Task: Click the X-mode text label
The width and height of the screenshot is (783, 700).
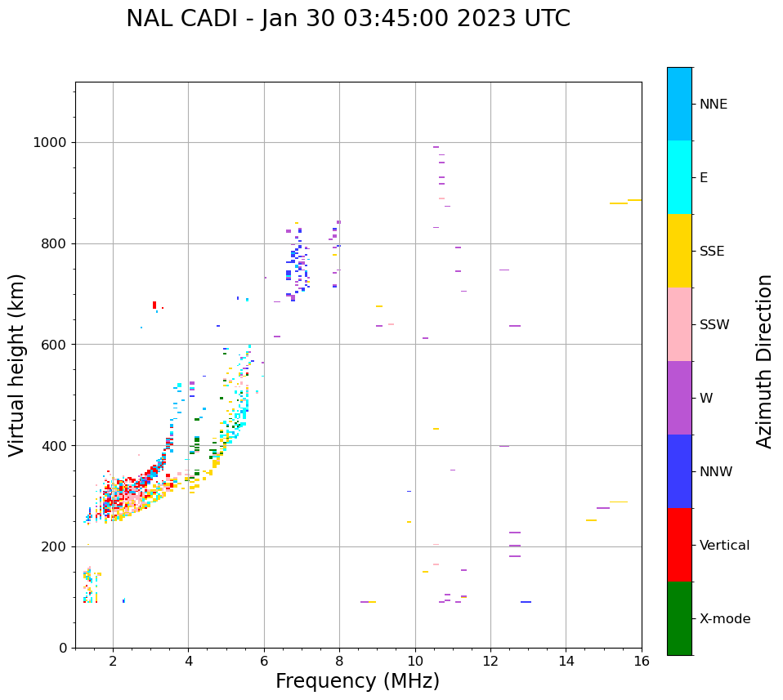Action: click(x=724, y=619)
